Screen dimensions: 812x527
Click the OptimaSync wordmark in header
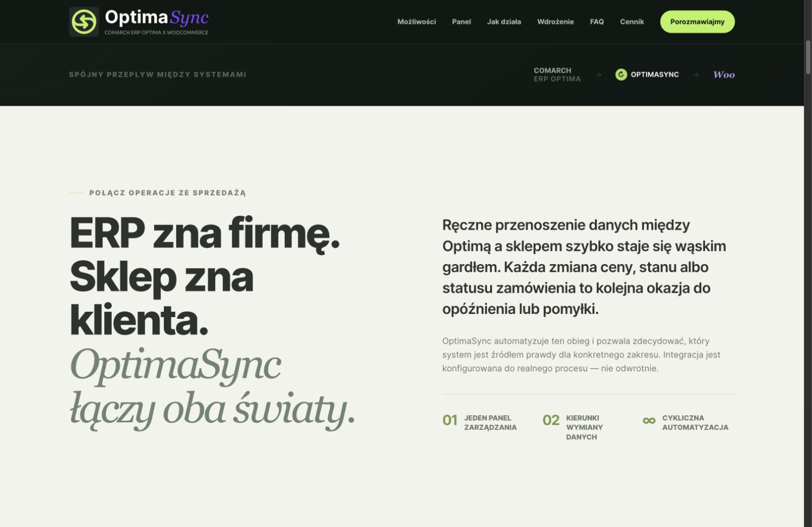pos(156,17)
